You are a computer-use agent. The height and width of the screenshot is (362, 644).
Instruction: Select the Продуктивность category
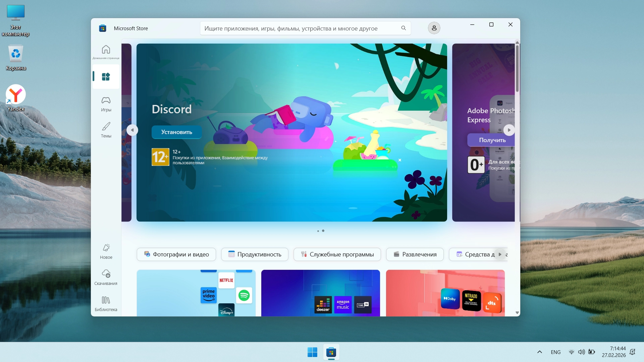(x=255, y=254)
